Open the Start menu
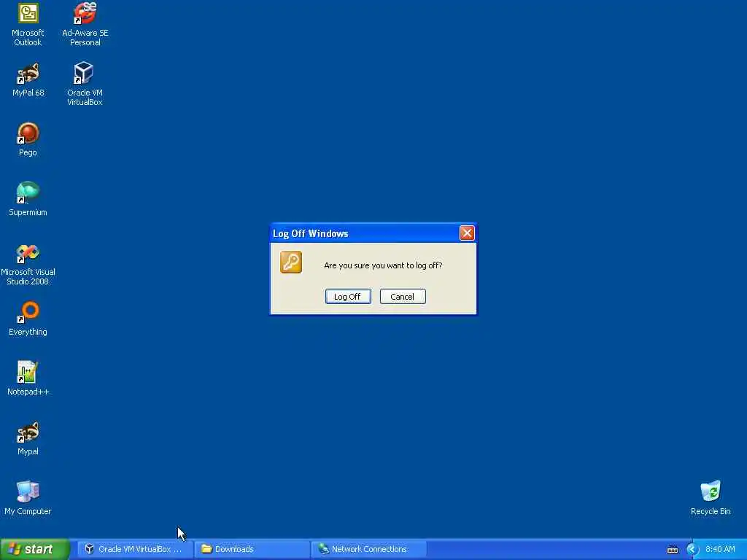This screenshot has height=560, width=747. pos(34,549)
